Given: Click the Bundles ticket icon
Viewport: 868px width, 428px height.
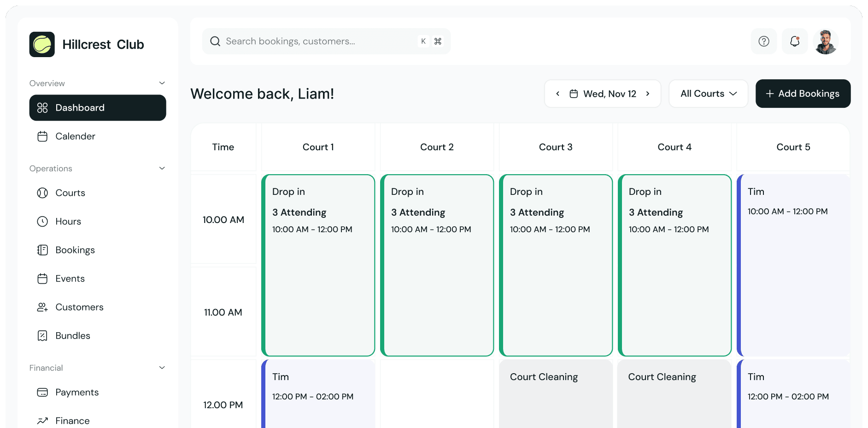Looking at the screenshot, I should (x=42, y=335).
